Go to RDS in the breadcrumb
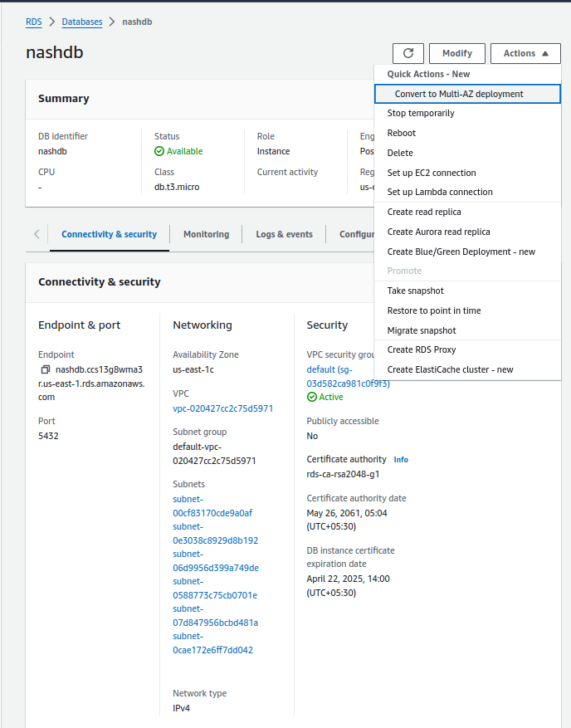Image resolution: width=571 pixels, height=728 pixels. (34, 22)
